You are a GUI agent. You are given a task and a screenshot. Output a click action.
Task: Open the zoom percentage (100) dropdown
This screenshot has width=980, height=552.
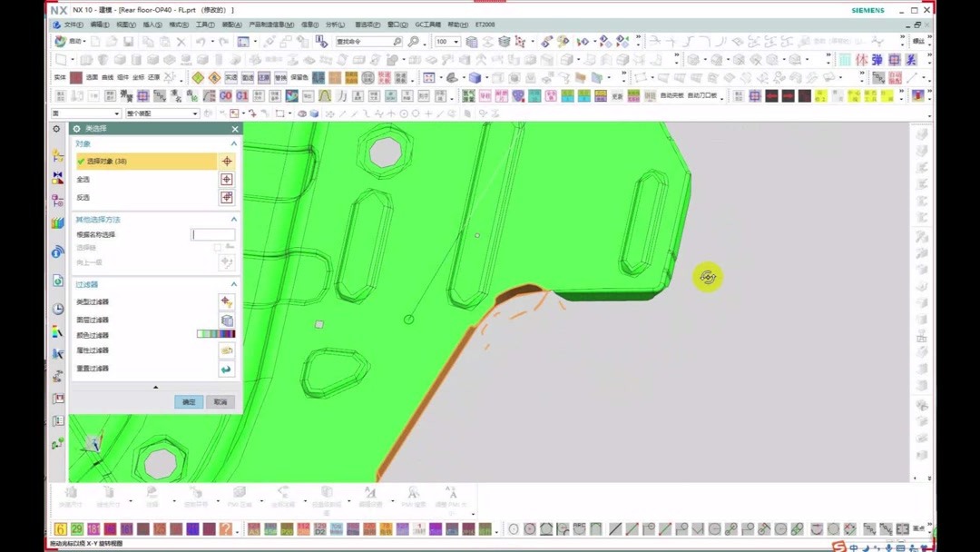point(456,41)
